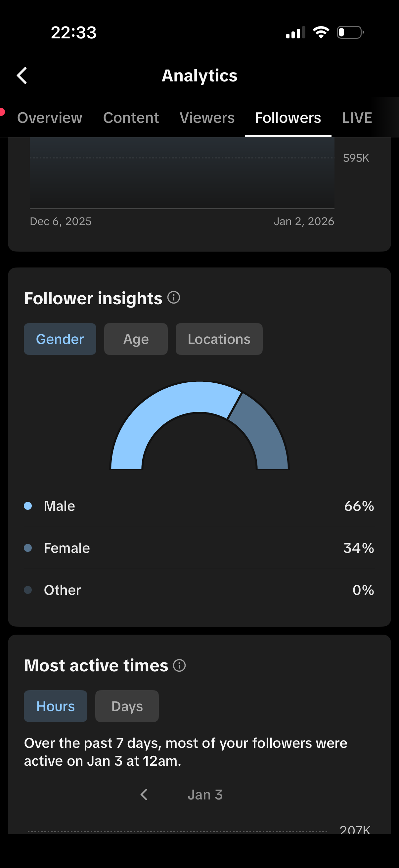
Task: Tap the Jan 3 date label
Action: pyautogui.click(x=205, y=795)
